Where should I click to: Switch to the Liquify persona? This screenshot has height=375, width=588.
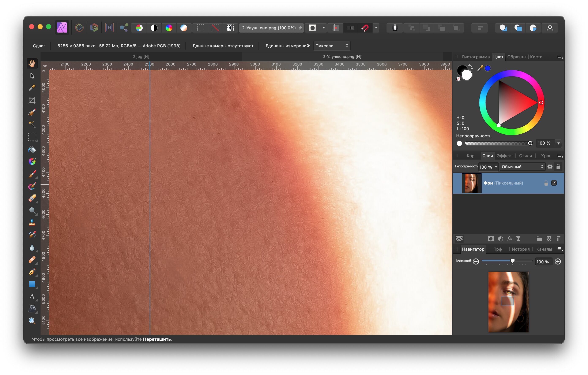[79, 28]
